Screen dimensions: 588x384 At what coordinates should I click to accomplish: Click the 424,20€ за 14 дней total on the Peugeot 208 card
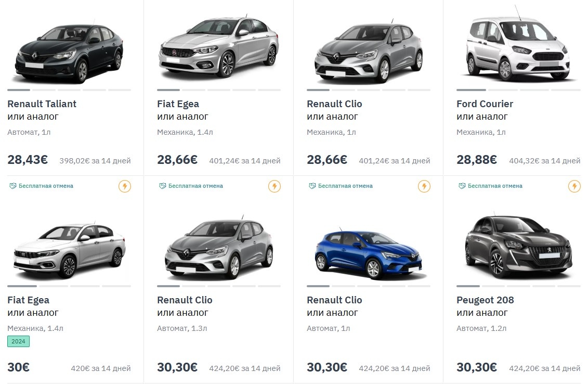545,368
